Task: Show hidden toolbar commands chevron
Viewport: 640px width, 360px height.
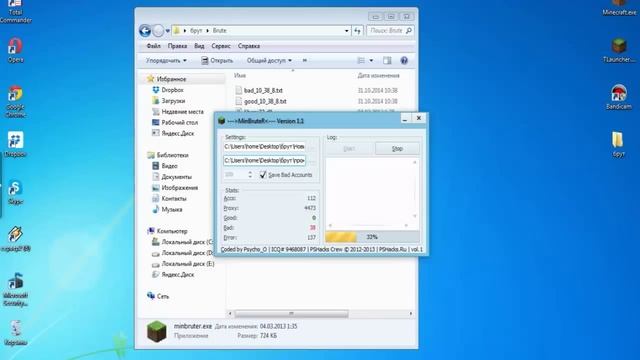Action: (x=304, y=60)
